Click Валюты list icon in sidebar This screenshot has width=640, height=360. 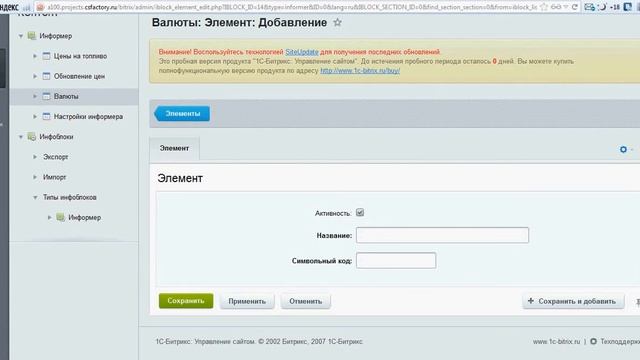pos(47,96)
